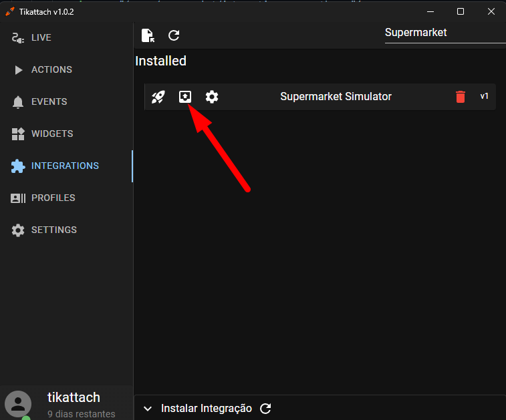Close the Tikattach window
This screenshot has height=420, width=506.
(491, 11)
